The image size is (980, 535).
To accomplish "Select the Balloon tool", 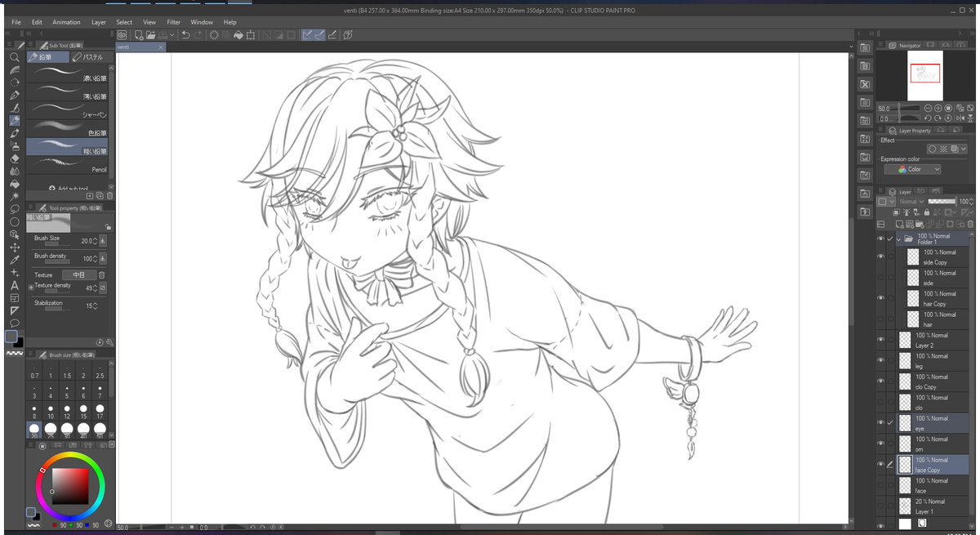I will click(15, 323).
